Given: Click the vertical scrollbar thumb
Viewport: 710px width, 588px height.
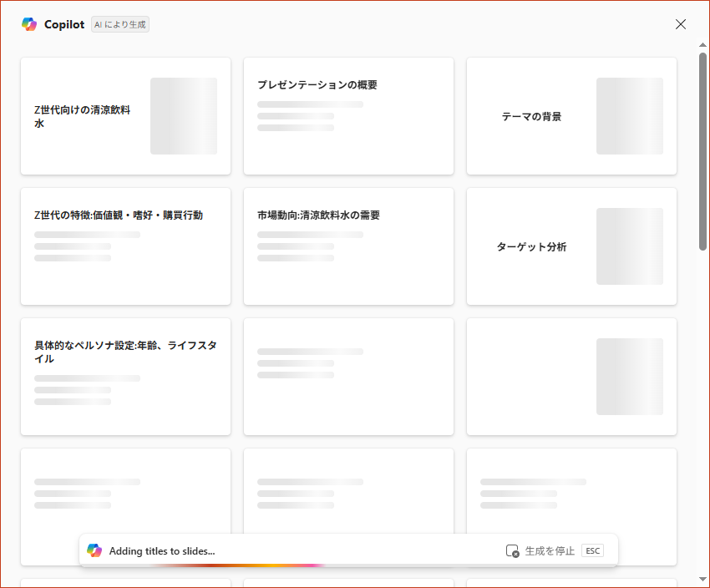Looking at the screenshot, I should point(702,151).
